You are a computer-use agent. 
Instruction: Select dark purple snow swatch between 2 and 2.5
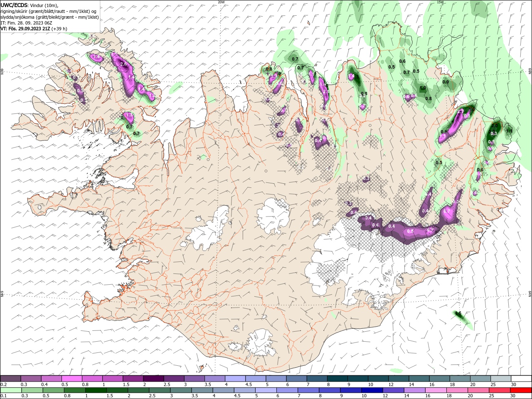(153, 378)
